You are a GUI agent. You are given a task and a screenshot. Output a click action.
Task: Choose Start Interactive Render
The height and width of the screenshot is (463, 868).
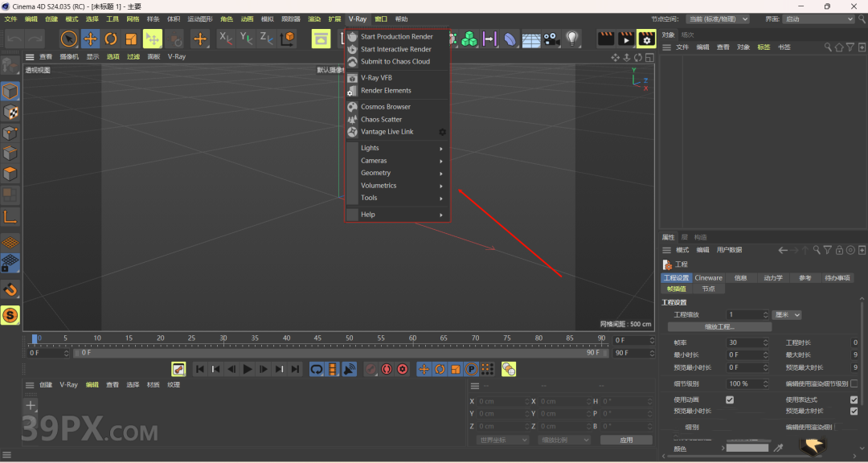point(397,49)
